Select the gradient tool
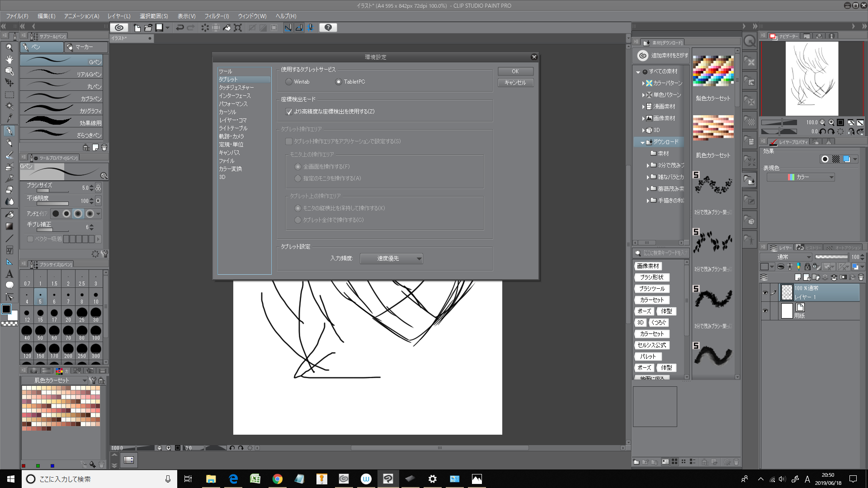 tap(9, 226)
